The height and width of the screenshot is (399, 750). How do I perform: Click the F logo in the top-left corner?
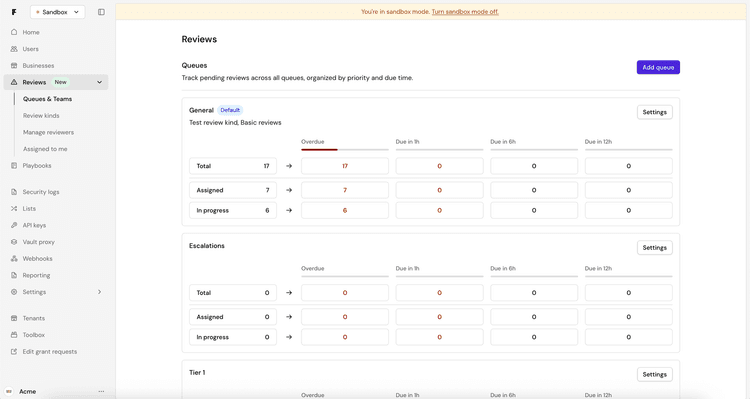tap(14, 12)
